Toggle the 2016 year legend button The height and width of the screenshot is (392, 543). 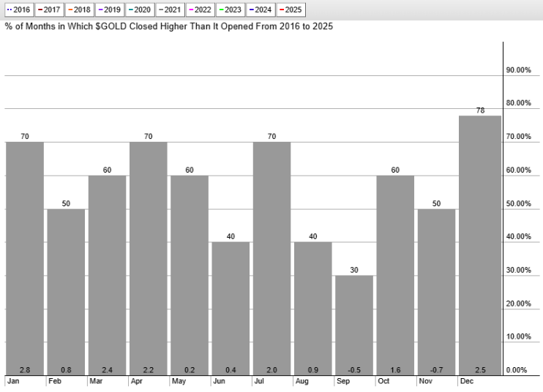(x=18, y=10)
